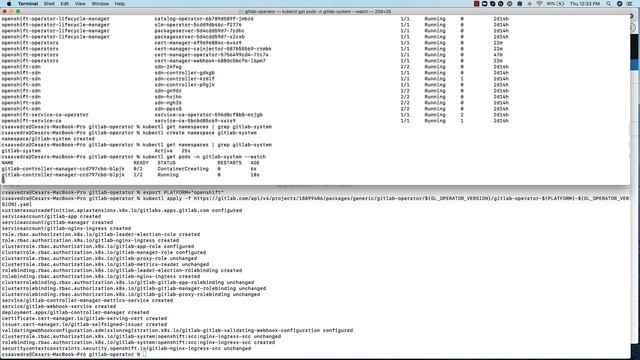Click the red square menu bar icon

click(x=476, y=4)
